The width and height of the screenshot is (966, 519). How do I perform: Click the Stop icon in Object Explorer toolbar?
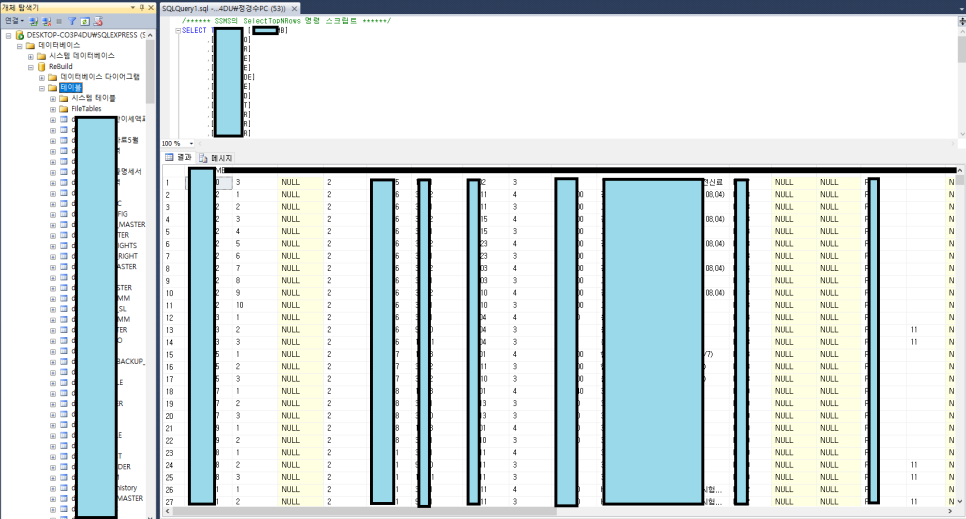pos(59,21)
